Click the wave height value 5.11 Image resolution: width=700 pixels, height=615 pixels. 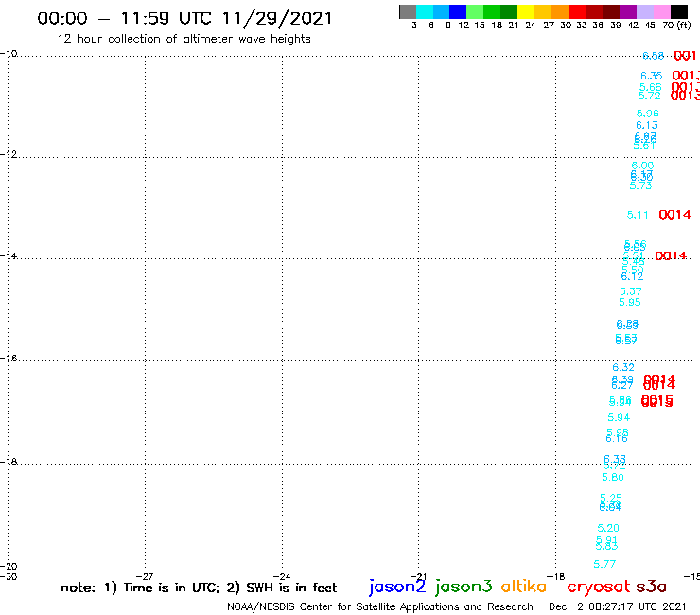(x=638, y=215)
